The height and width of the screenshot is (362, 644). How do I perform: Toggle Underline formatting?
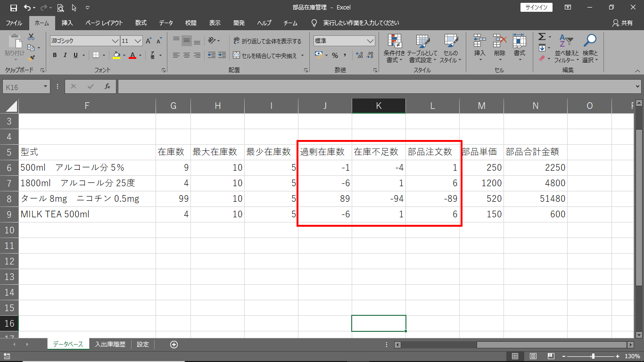pos(75,55)
